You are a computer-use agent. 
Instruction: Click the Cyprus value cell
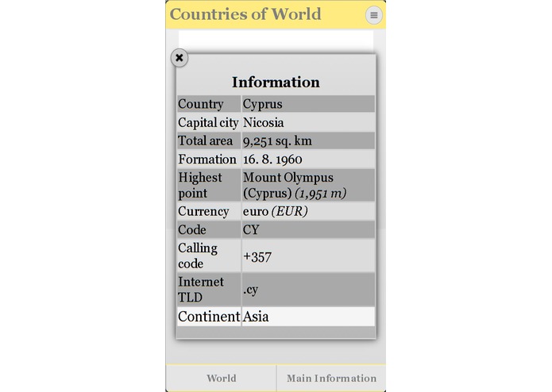coord(308,104)
